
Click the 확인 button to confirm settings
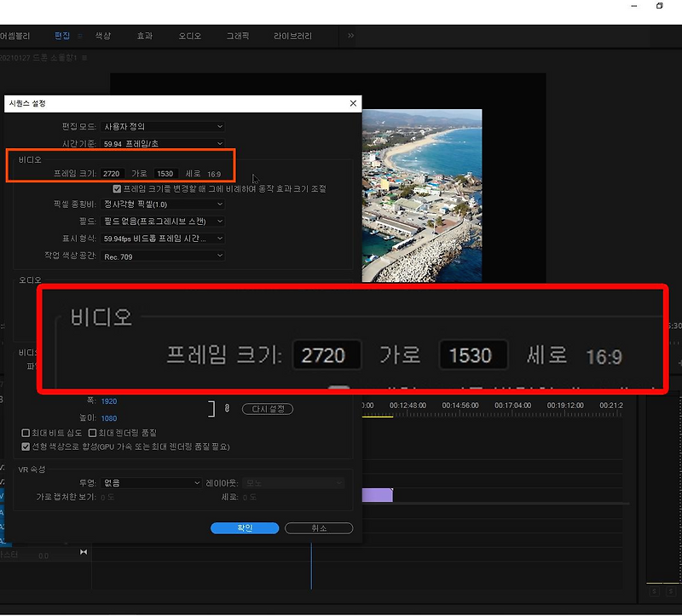click(x=245, y=527)
